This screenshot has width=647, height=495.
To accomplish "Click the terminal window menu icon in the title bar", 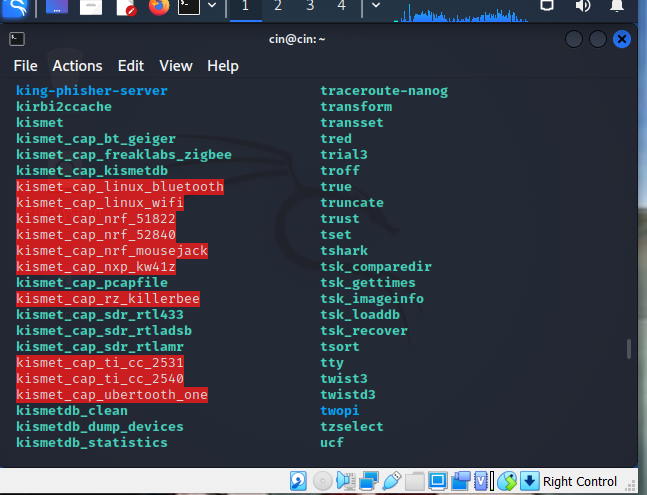I will pos(17,39).
